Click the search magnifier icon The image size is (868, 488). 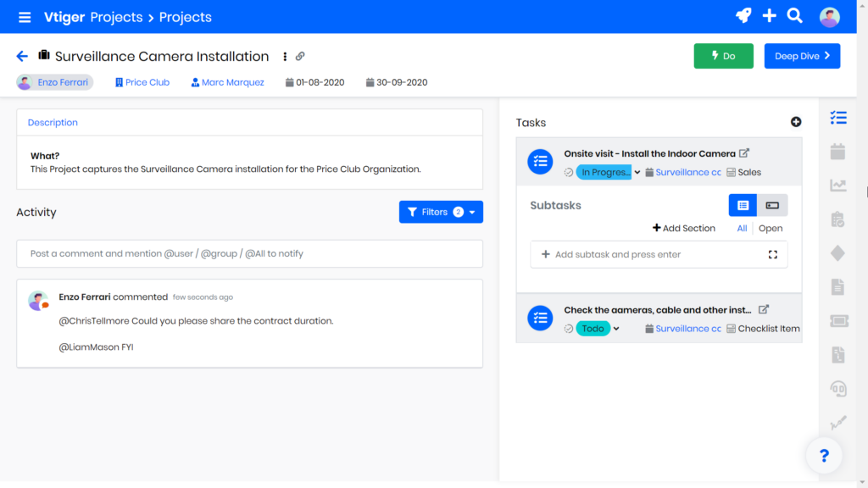(x=794, y=16)
